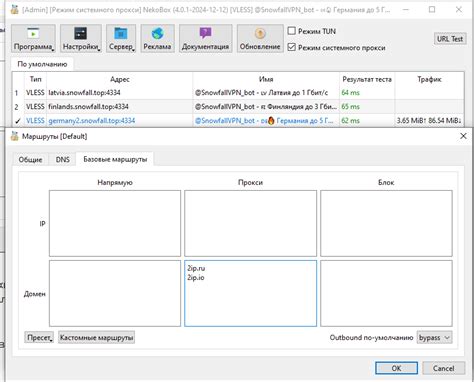Select the germany2.snowfall.top:4334 server row
Image resolution: width=474 pixels, height=382 pixels.
[x=238, y=121]
